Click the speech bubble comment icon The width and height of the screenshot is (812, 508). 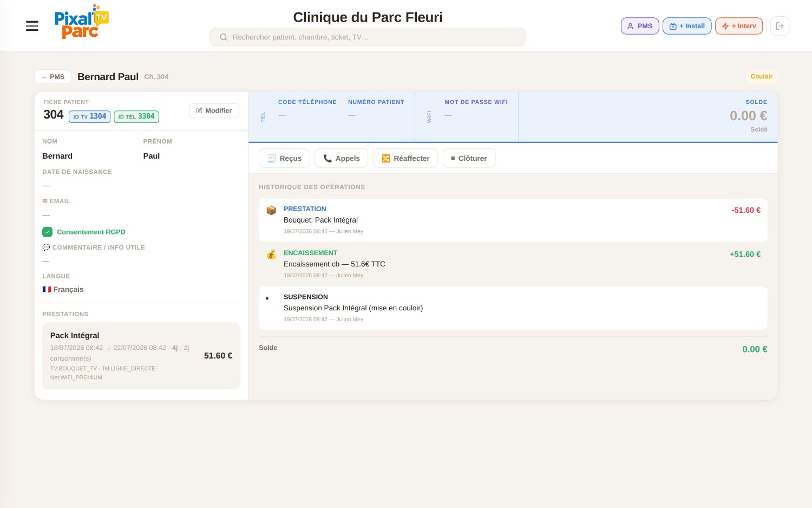(x=46, y=248)
